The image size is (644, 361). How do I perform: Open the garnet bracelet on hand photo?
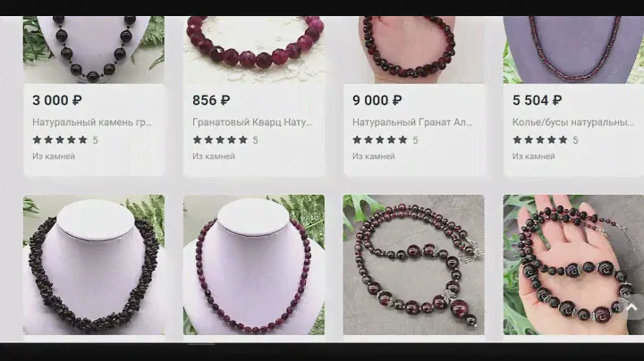(x=413, y=50)
